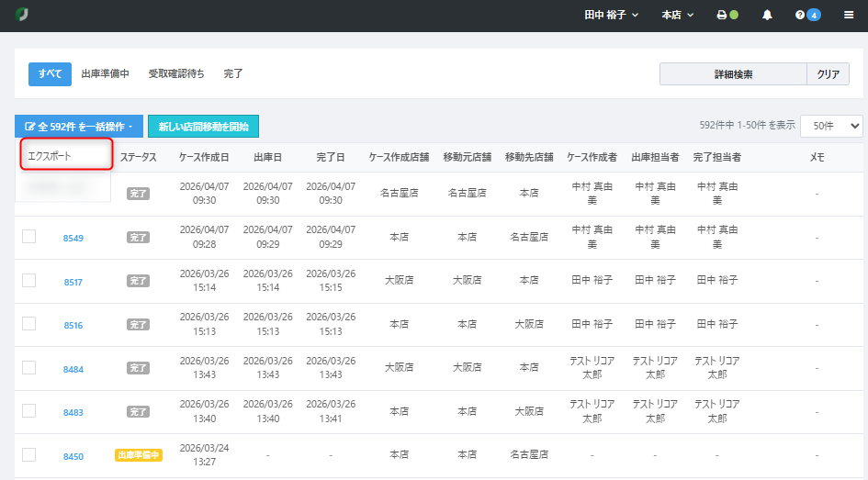Open help question mark icon
This screenshot has height=480, width=868.
tap(800, 16)
